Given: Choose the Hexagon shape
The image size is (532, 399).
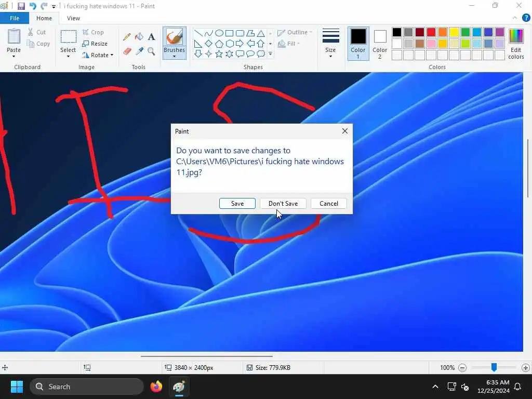Looking at the screenshot, I should (x=229, y=44).
